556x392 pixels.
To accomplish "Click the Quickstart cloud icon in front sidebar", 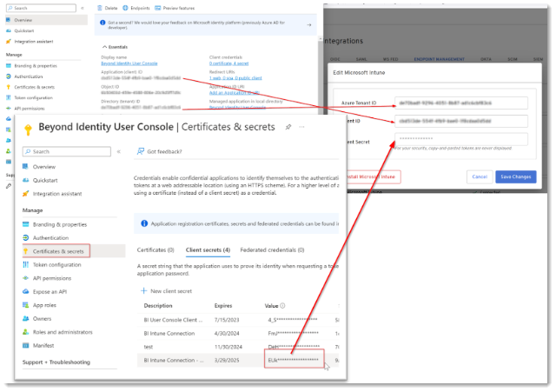I will [26, 182].
